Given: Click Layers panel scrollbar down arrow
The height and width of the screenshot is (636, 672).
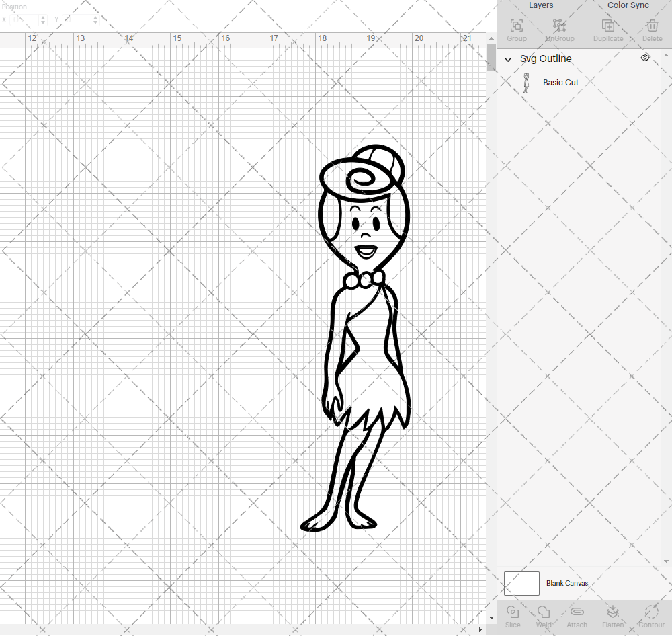Looking at the screenshot, I should 666,561.
